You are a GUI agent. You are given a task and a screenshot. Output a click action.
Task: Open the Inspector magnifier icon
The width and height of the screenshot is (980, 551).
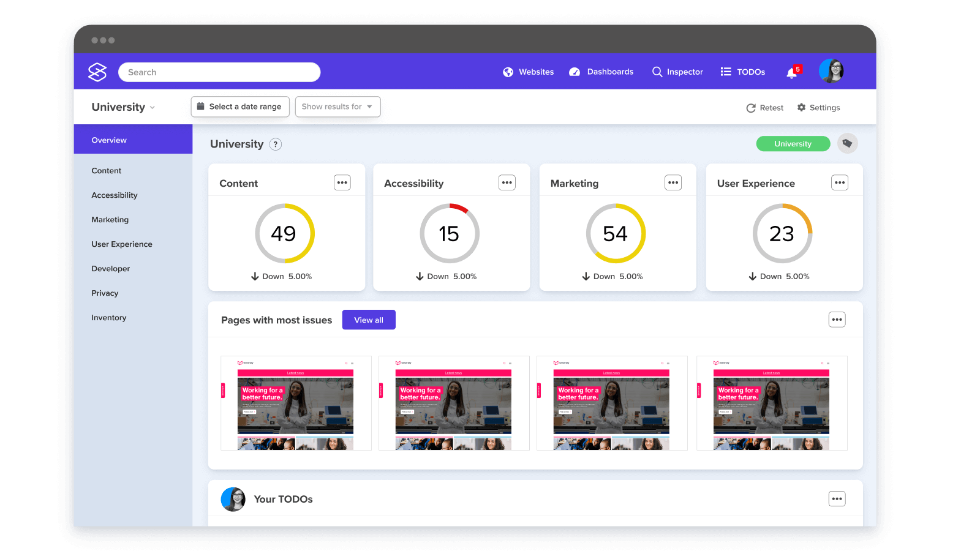[x=657, y=72]
